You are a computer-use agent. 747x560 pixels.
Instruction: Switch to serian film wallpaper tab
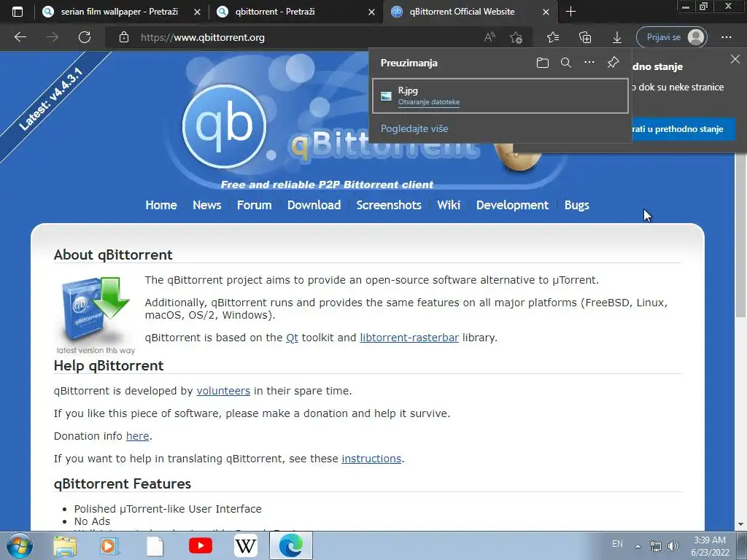[x=118, y=12]
